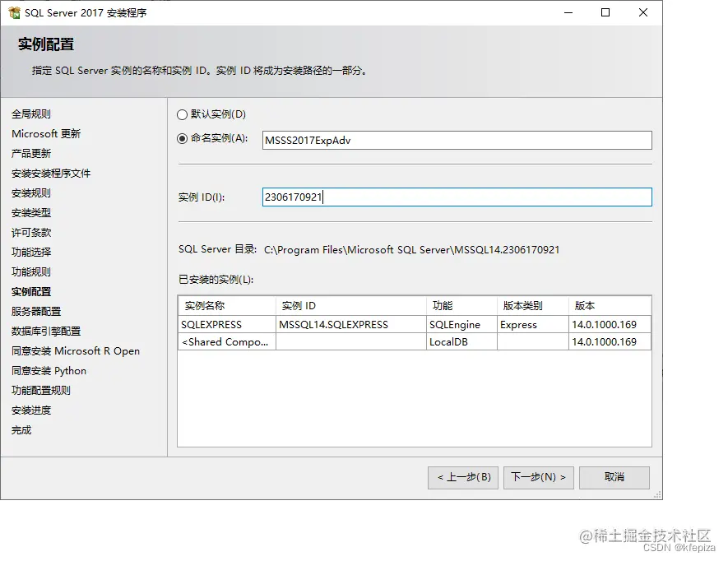728x561 pixels.
Task: Click 版本类别 column header
Action: (x=532, y=305)
